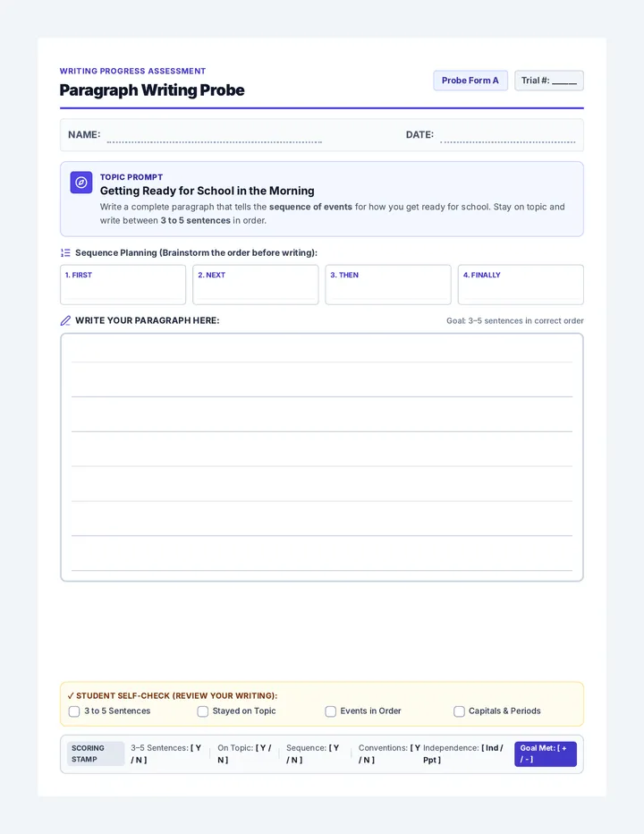Screen dimensions: 644x834
Task: Check the 3 to 5 Sentences box
Action: (74, 711)
